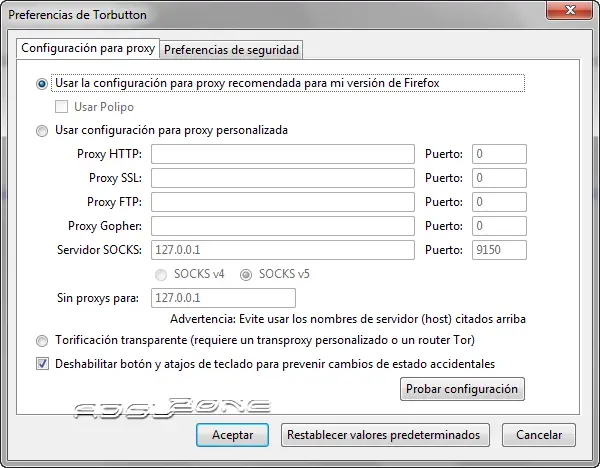This screenshot has height=468, width=600.
Task: Click the Servidor SOCKS address field
Action: [283, 250]
